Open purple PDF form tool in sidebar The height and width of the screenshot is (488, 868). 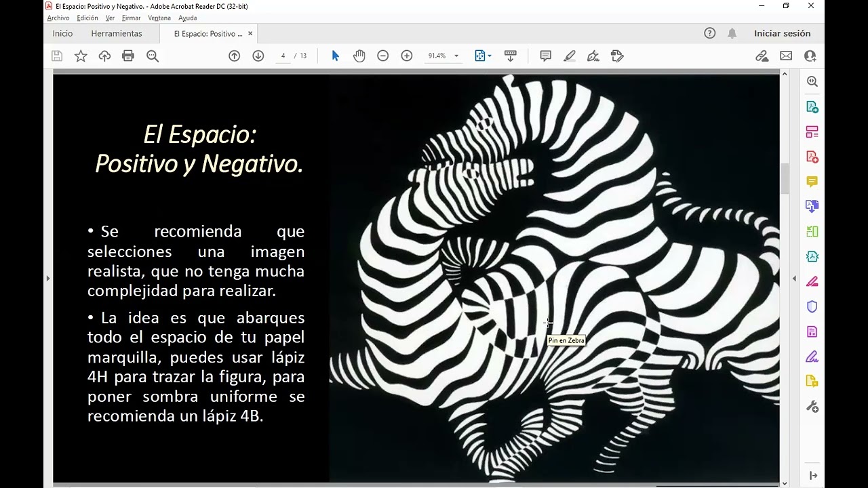tap(812, 331)
